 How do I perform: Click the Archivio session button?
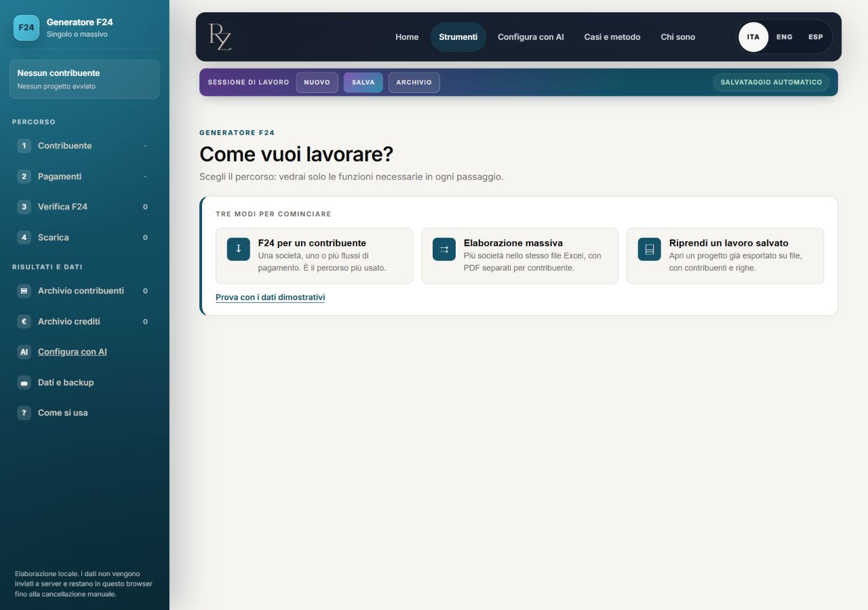pyautogui.click(x=414, y=82)
